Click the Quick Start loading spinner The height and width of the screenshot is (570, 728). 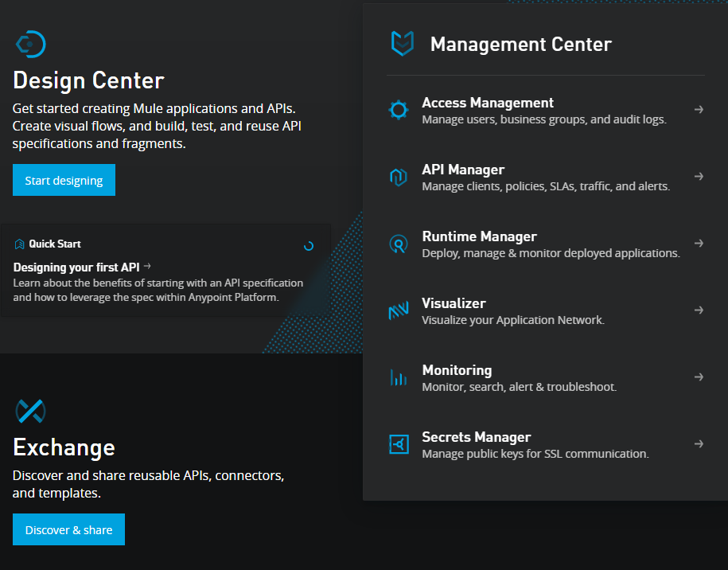(x=309, y=246)
